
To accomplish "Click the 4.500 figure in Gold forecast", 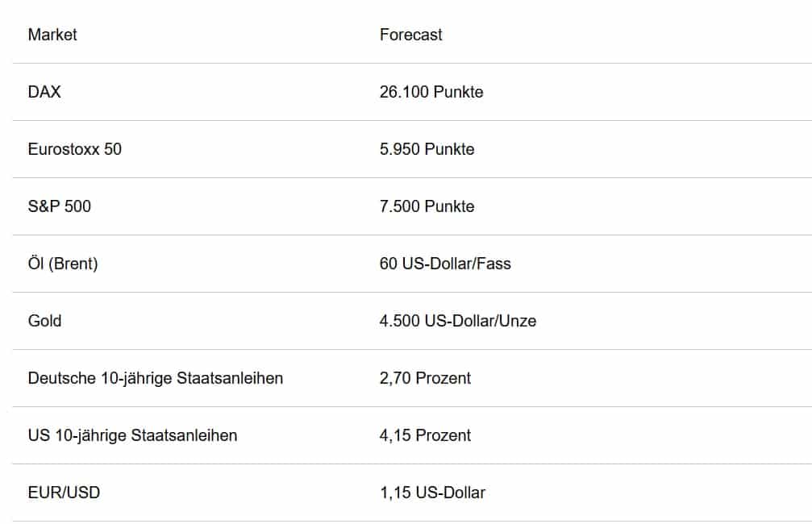I will pos(399,321).
